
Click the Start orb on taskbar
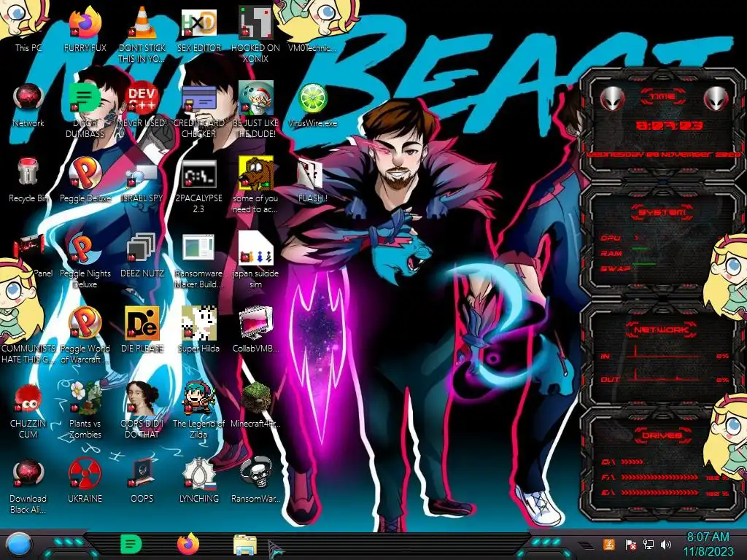tap(19, 545)
